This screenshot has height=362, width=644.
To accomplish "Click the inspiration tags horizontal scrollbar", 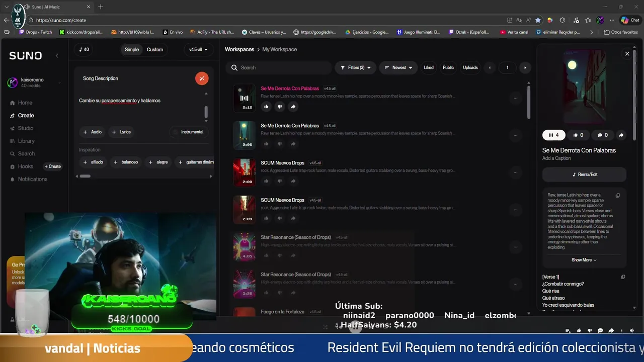I will point(85,176).
